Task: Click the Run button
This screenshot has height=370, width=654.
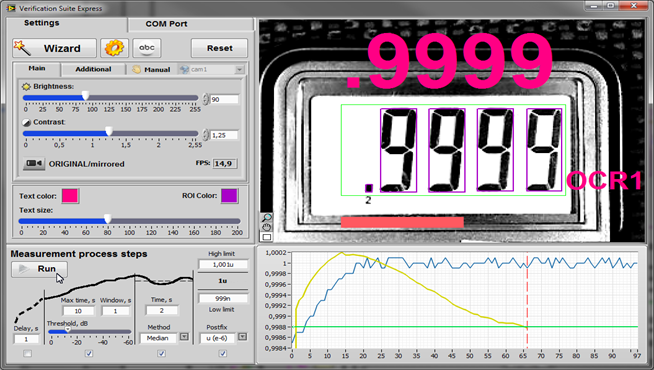Action: (x=39, y=269)
